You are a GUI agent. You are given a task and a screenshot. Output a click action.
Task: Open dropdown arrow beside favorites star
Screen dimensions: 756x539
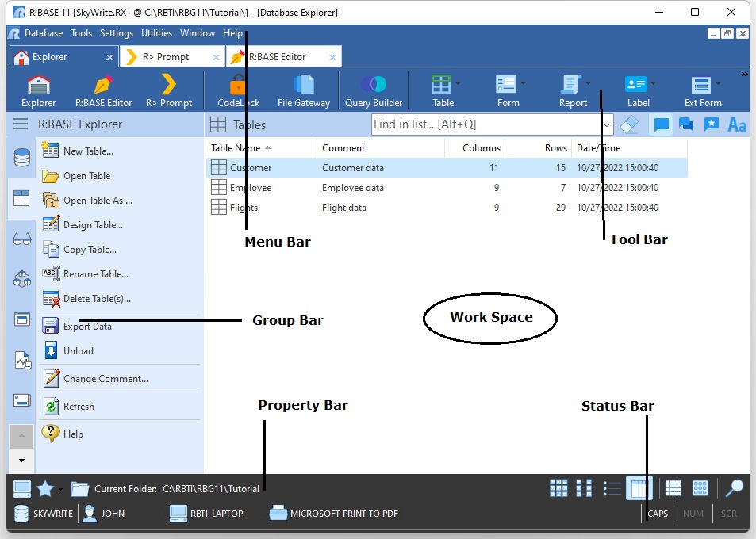click(x=60, y=489)
